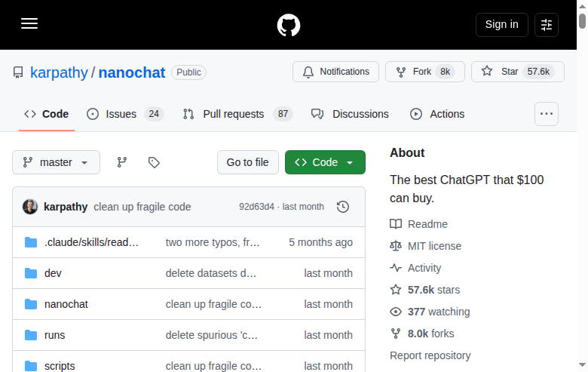Viewport: 588px width, 372px height.
Task: Click the Activity pulse icon
Action: click(x=396, y=268)
